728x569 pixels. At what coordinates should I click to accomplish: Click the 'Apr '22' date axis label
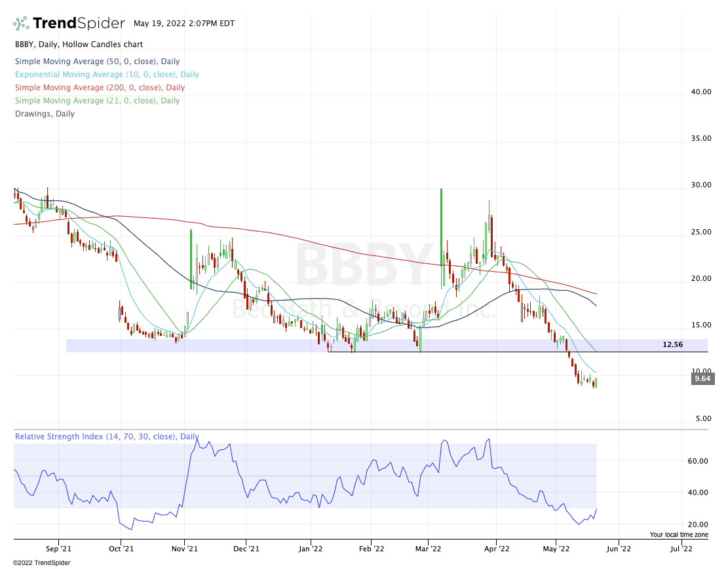coord(497,549)
